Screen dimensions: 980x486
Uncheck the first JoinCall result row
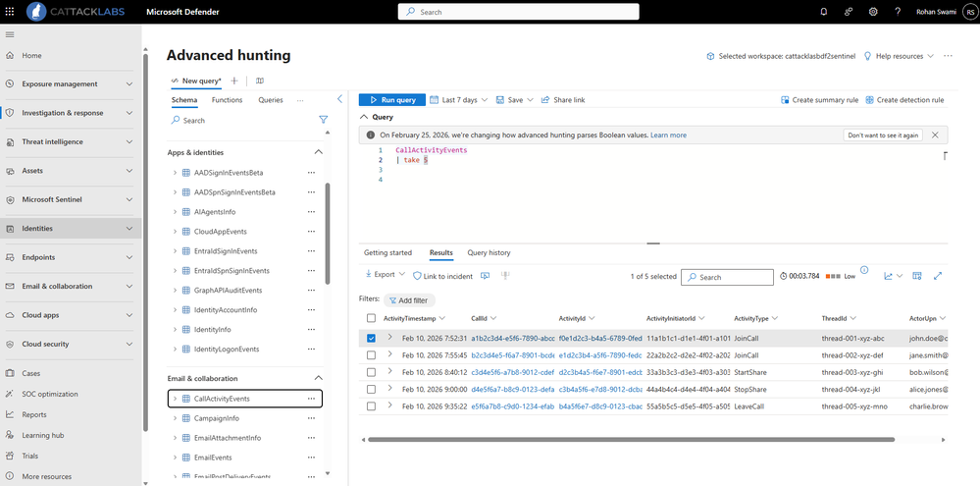click(371, 339)
